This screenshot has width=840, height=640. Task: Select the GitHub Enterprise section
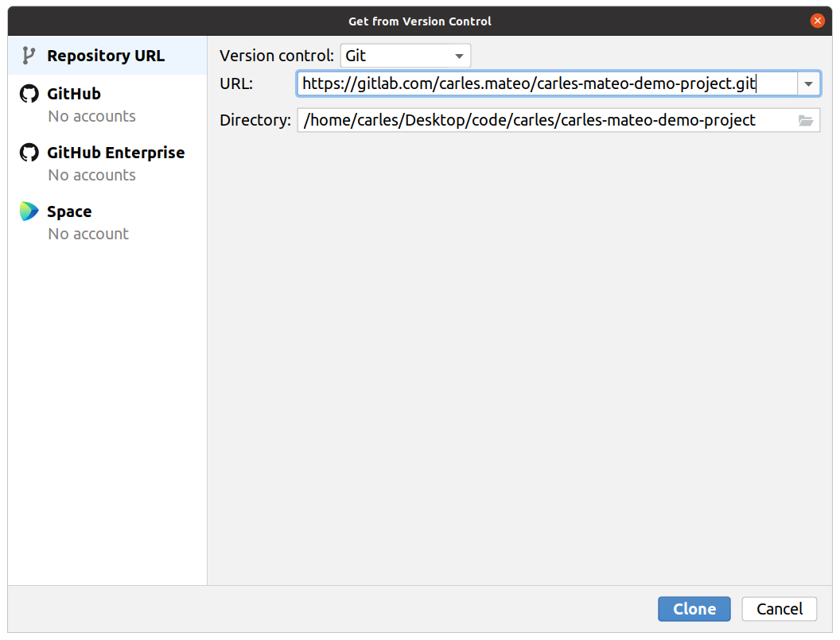(107, 163)
